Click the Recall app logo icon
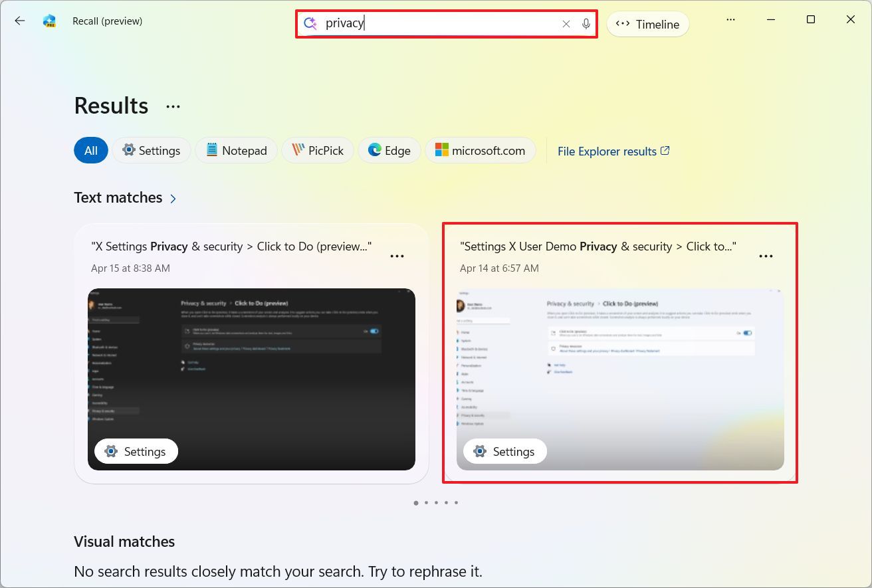This screenshot has height=588, width=872. pyautogui.click(x=49, y=21)
